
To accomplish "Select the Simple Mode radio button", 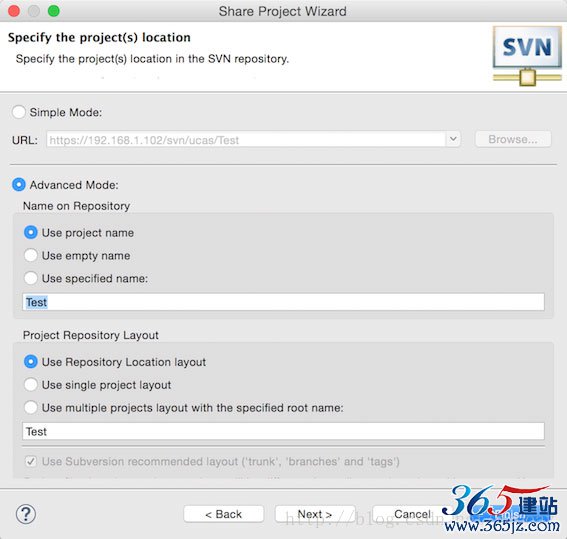I will 18,112.
